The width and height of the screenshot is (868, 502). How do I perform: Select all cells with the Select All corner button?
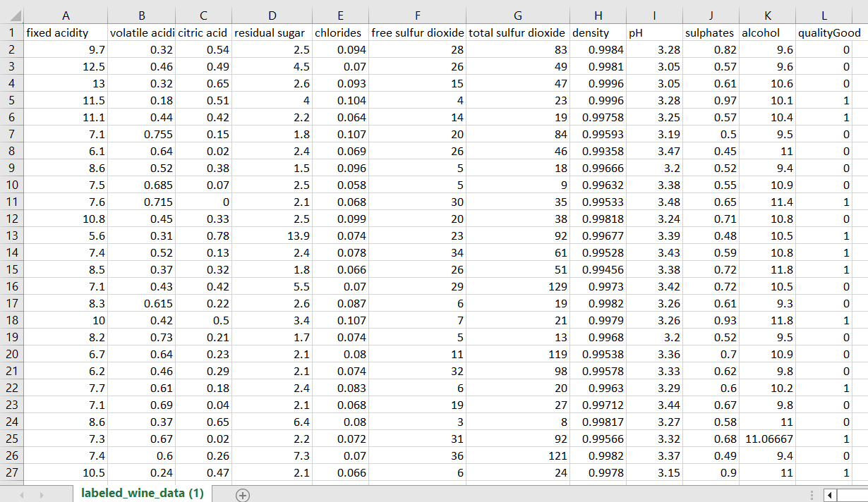click(x=14, y=16)
